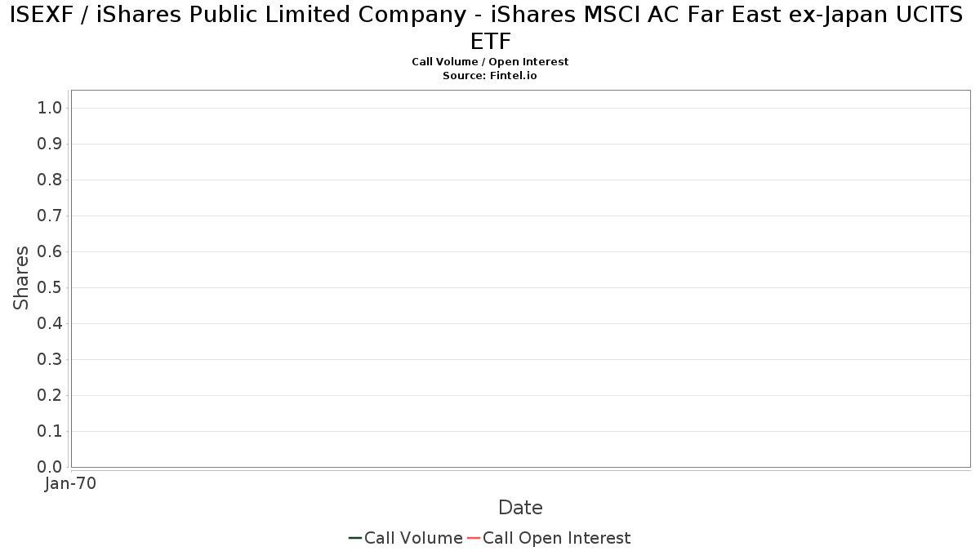
Task: Click the 'Shares' y-axis title
Action: [21, 278]
